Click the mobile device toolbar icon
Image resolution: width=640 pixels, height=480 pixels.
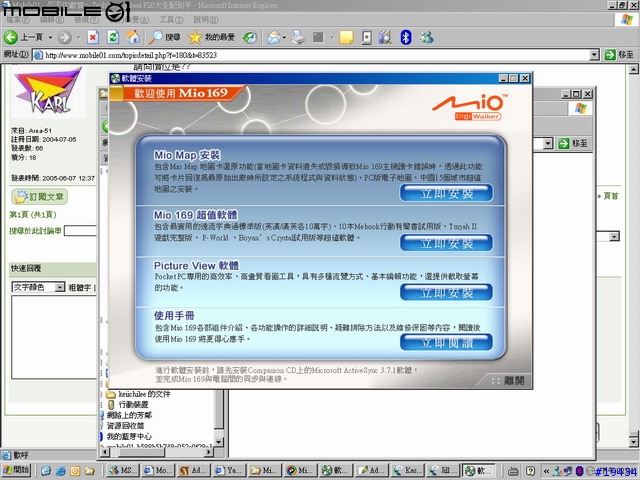click(367, 38)
